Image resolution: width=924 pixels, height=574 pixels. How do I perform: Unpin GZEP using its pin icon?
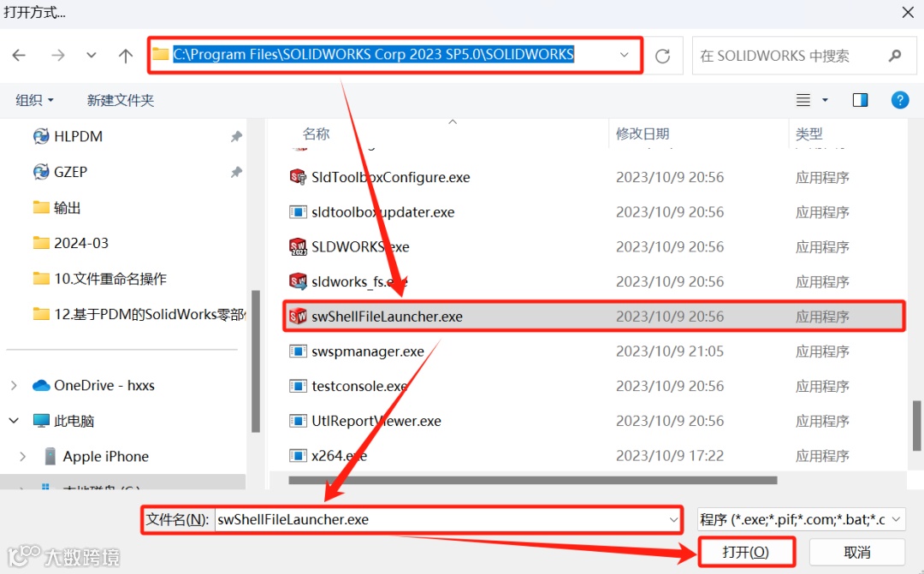(x=236, y=172)
